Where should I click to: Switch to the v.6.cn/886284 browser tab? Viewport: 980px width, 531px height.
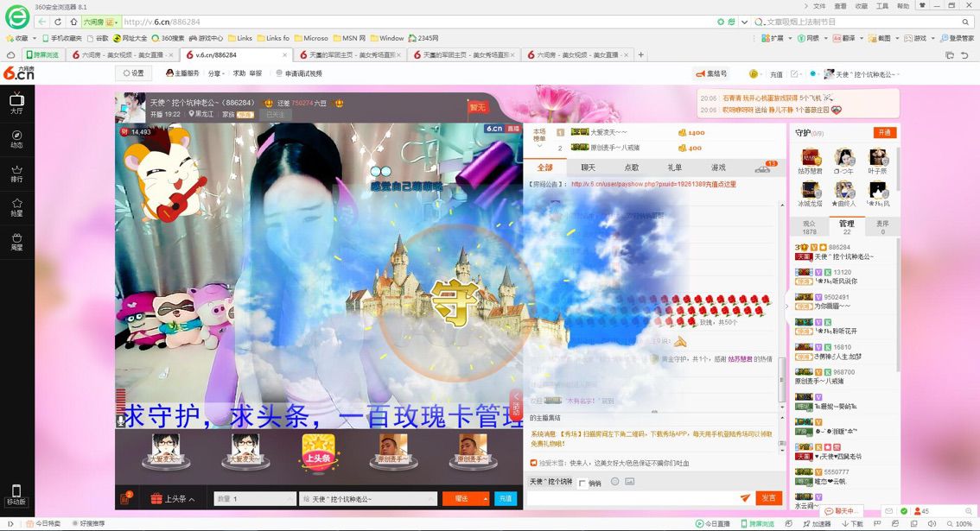pos(236,55)
